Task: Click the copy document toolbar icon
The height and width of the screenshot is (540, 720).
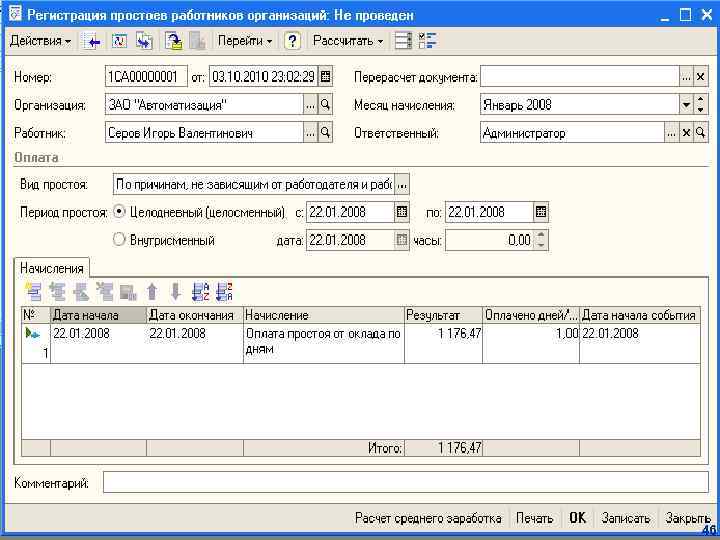Action: click(x=145, y=41)
